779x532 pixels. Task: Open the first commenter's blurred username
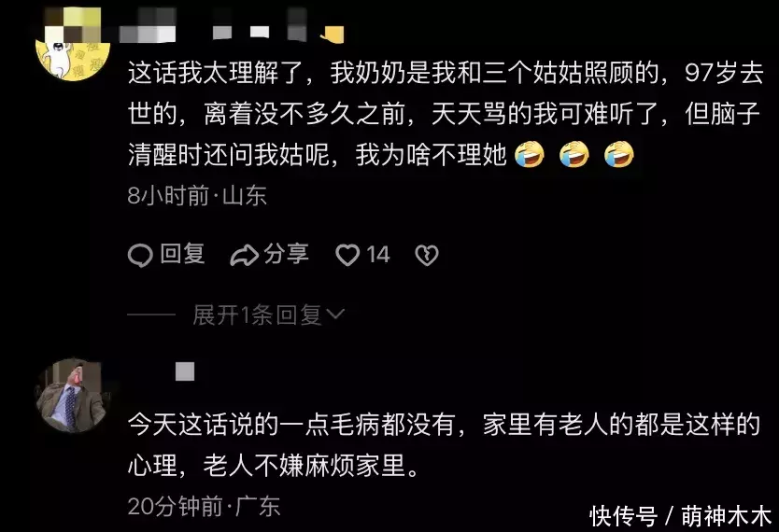pos(214,27)
